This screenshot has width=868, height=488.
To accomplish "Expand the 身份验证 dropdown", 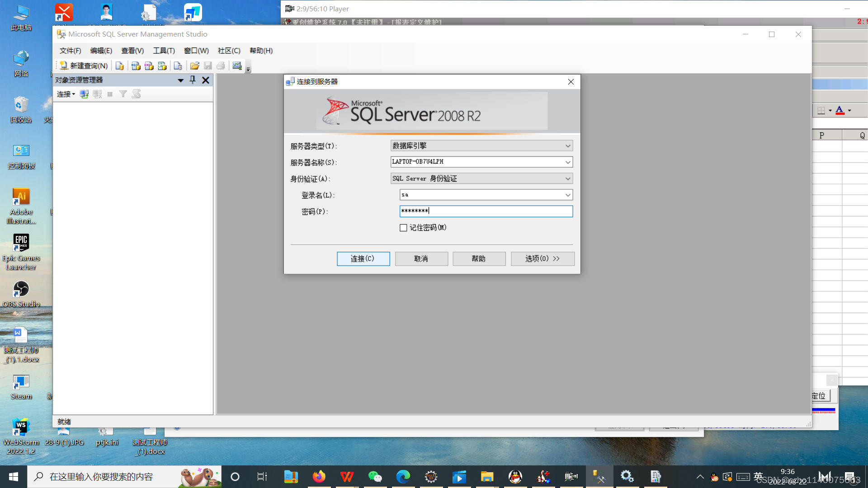I will (568, 179).
